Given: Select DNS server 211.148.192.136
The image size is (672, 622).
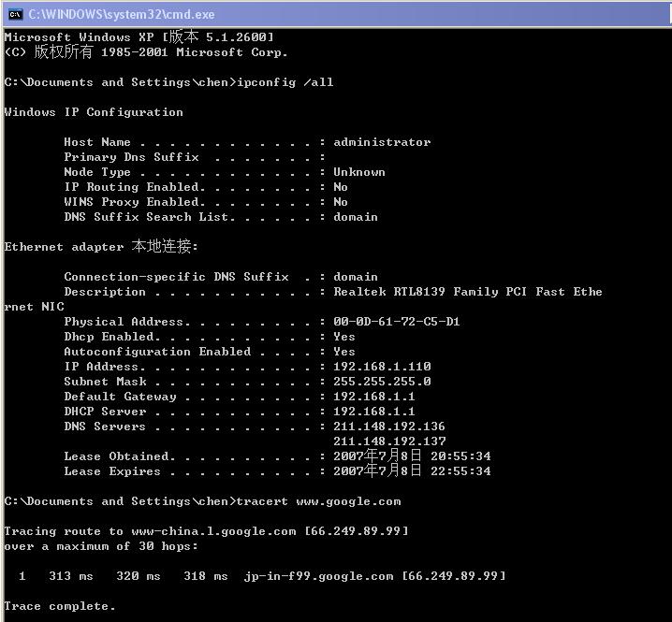Looking at the screenshot, I should click(x=389, y=427).
